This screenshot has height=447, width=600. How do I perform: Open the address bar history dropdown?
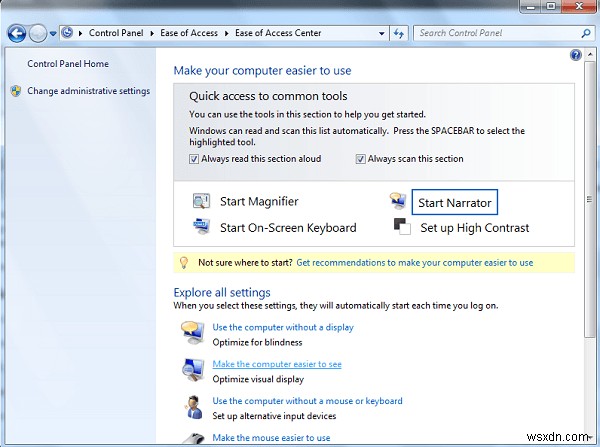coord(382,33)
